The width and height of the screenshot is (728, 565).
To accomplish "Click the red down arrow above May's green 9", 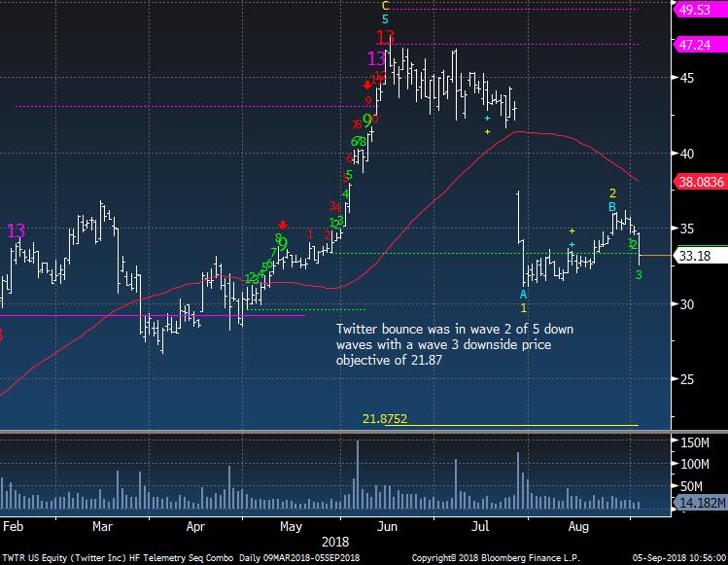I will pos(283,225).
